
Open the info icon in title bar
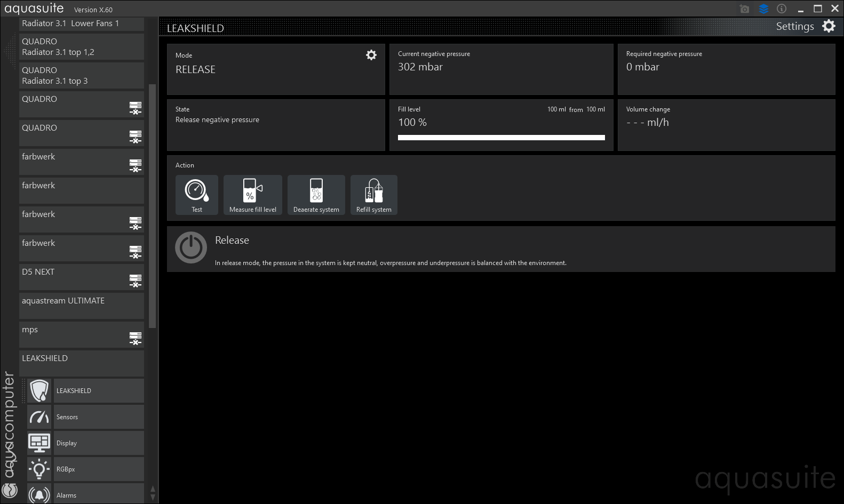(782, 9)
